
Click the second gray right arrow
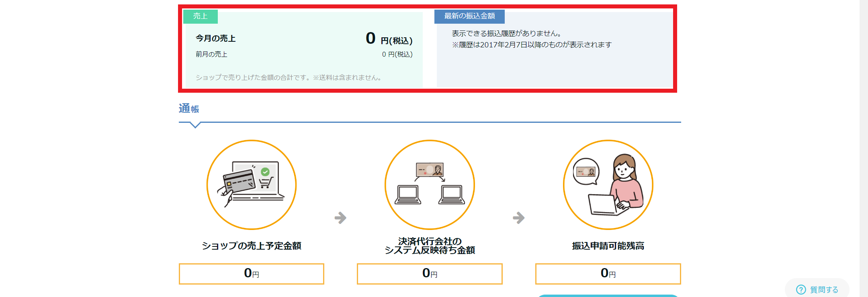(x=519, y=218)
